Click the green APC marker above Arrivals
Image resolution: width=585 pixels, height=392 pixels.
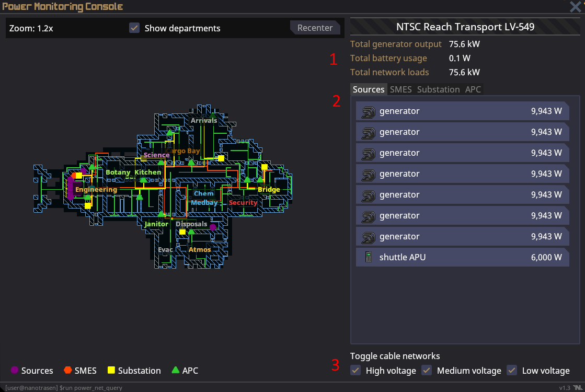point(212,114)
